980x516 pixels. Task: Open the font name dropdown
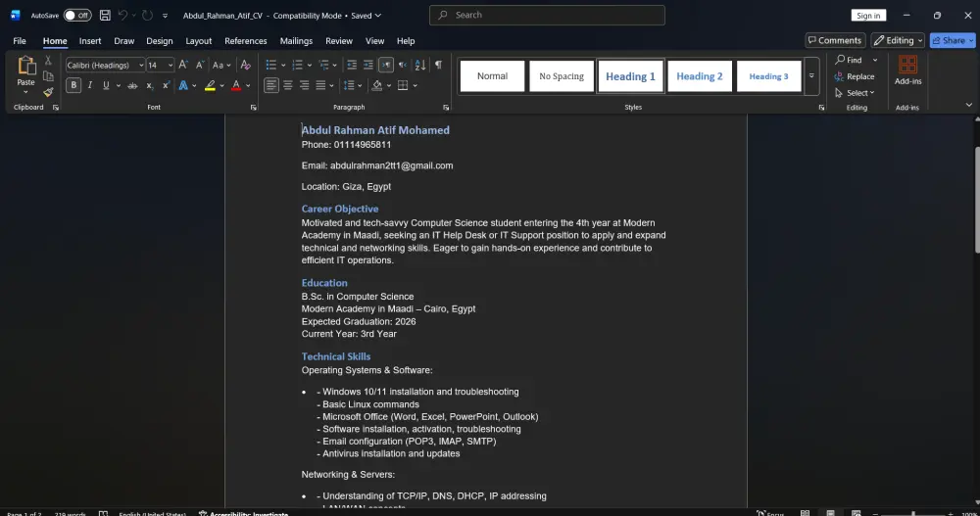coord(141,65)
